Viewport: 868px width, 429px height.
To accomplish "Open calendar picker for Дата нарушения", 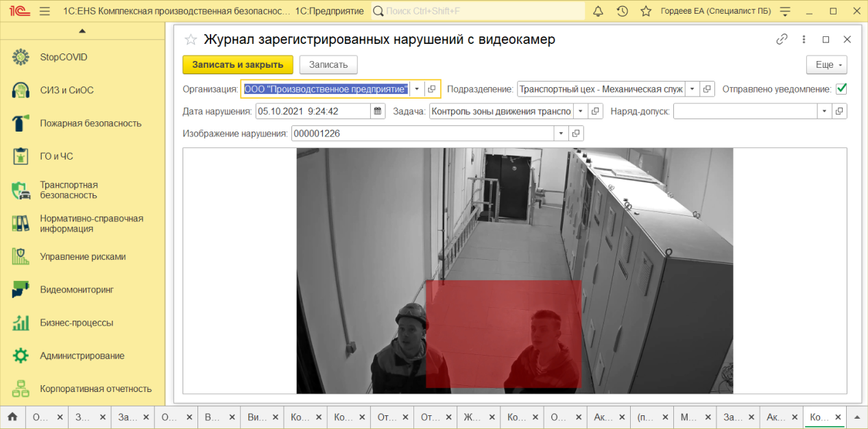I will click(x=377, y=111).
